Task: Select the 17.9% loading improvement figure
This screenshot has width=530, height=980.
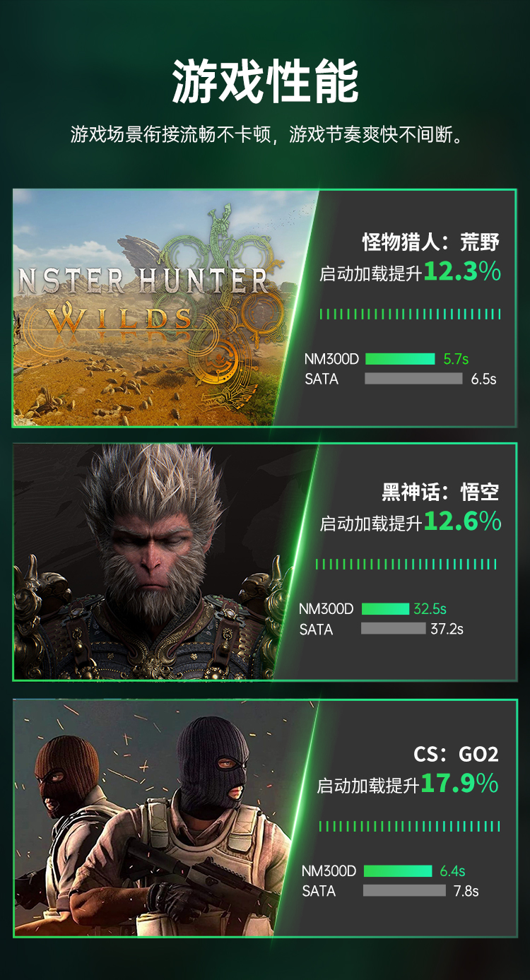Action: point(460,784)
